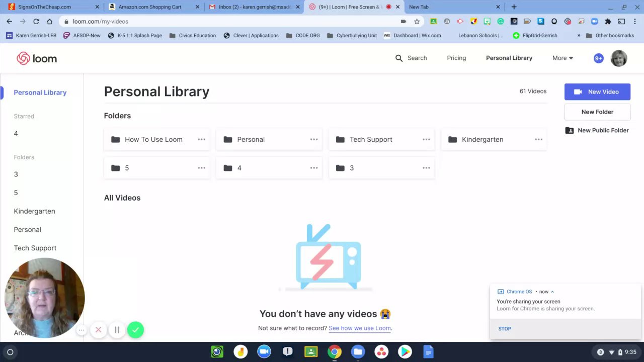Open options for Personal folder card
The height and width of the screenshot is (362, 644).
tap(314, 139)
